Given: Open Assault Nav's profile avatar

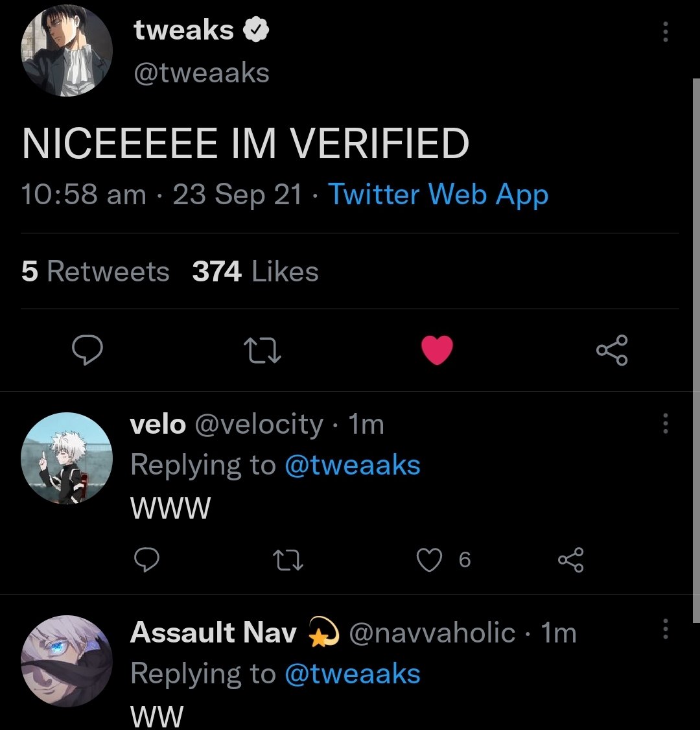Looking at the screenshot, I should (67, 661).
